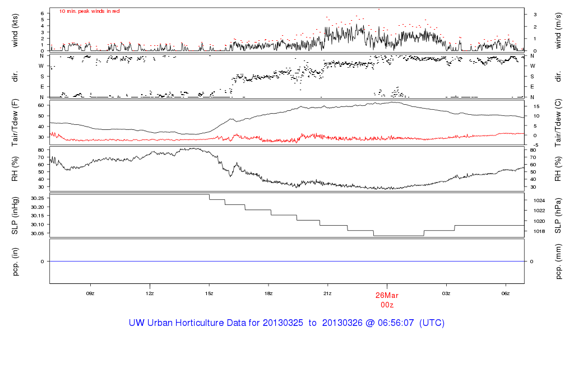Click the 03z time tick label

446,293
